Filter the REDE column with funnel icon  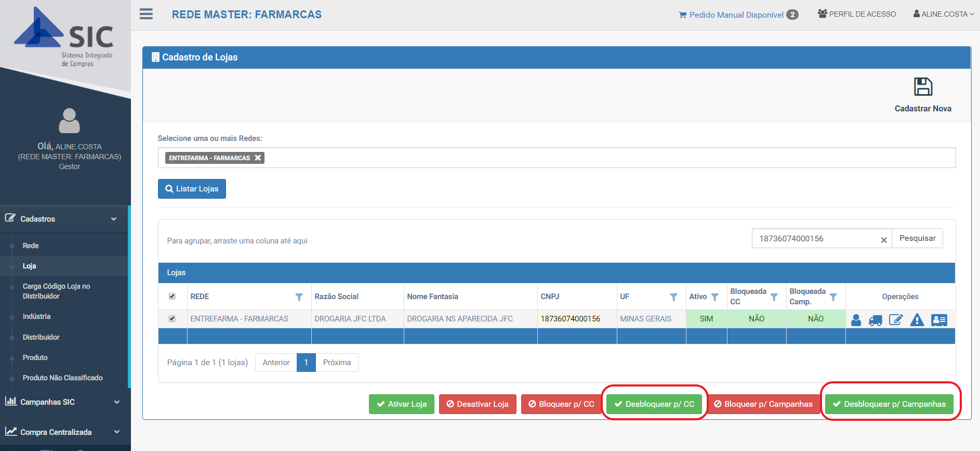299,297
